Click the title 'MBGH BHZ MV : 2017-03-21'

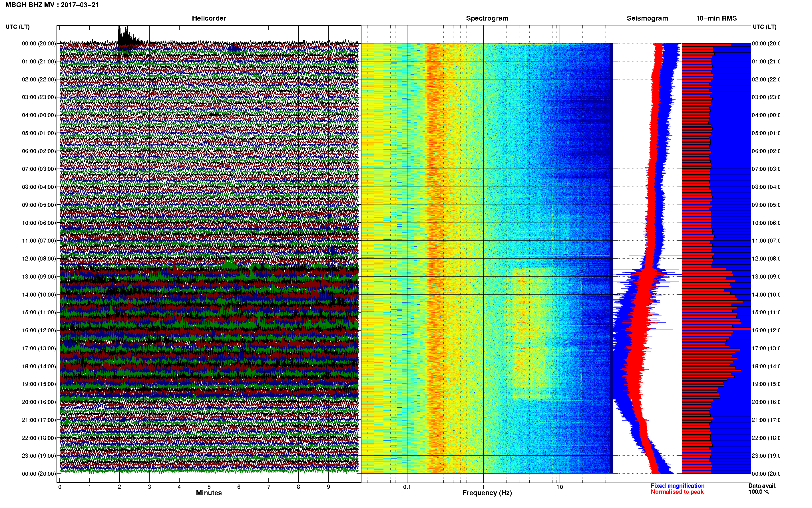[52, 5]
